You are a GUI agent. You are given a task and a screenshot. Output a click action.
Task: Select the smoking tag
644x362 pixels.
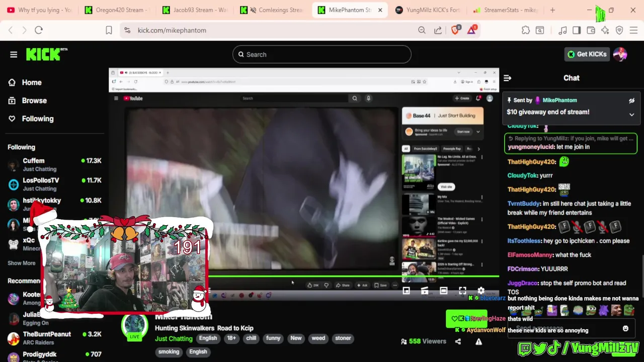169,352
